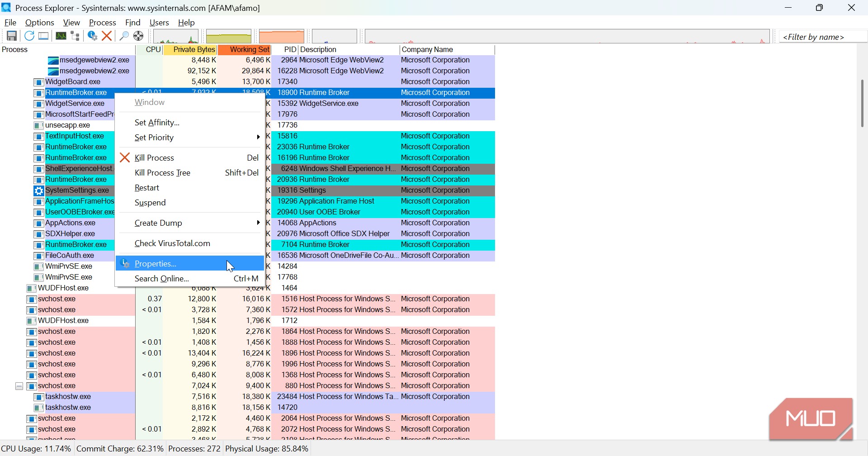Image resolution: width=868 pixels, height=456 pixels.
Task: Sort by Working Set column header
Action: click(x=244, y=50)
